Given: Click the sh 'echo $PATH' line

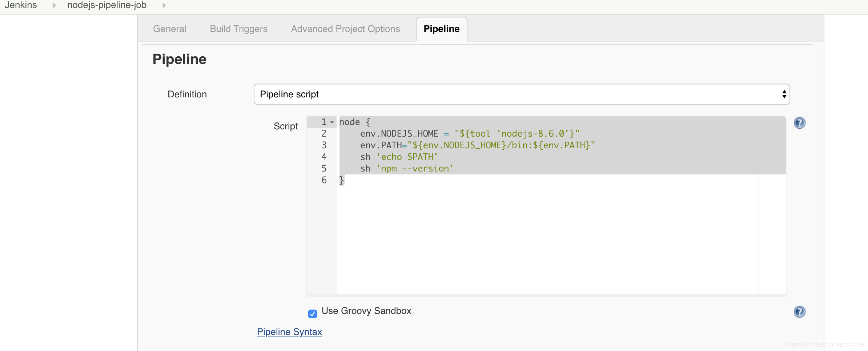Looking at the screenshot, I should coord(399,157).
